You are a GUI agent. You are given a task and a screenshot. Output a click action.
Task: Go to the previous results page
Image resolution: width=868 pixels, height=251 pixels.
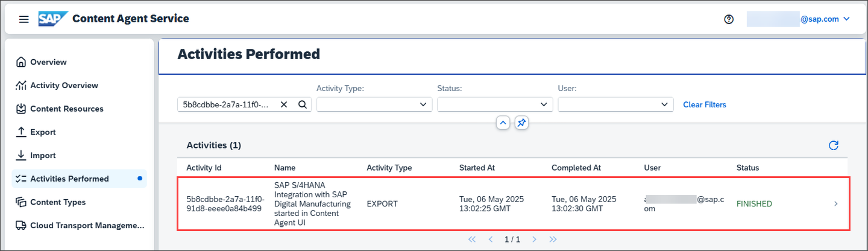tap(490, 240)
